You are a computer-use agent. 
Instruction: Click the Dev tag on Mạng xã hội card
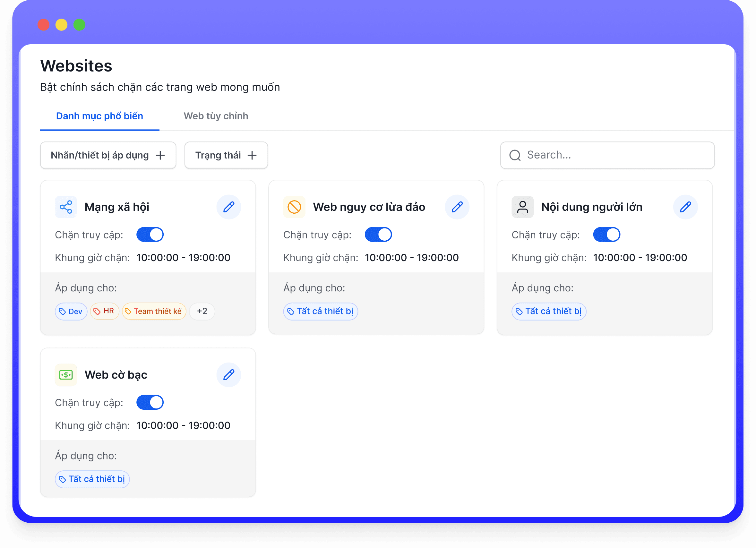pos(71,311)
